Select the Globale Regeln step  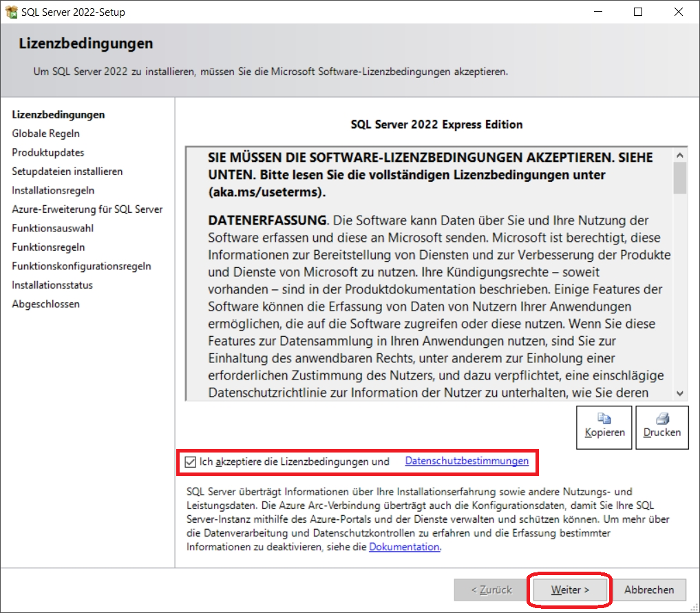pyautogui.click(x=46, y=134)
